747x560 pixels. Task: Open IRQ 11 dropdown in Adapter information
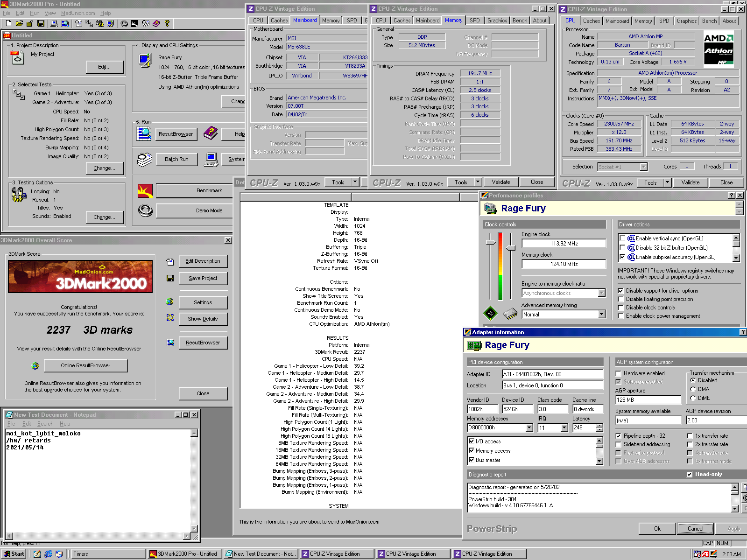564,427
